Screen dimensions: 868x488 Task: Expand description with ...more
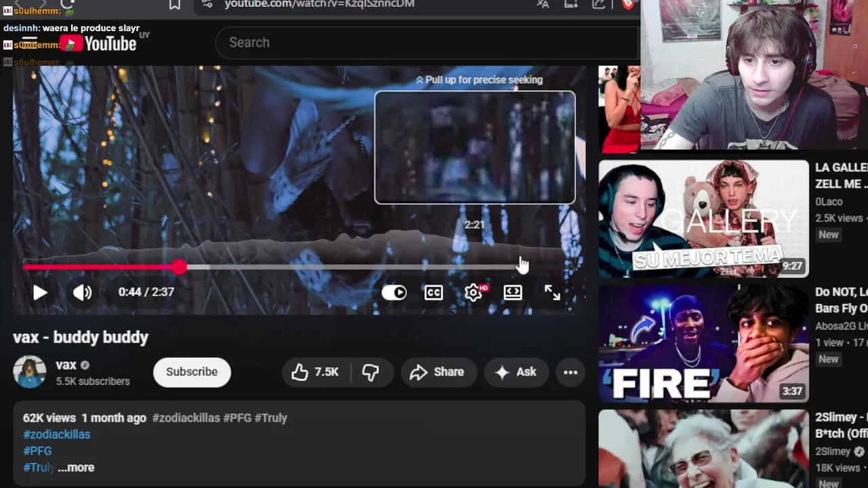[76, 468]
